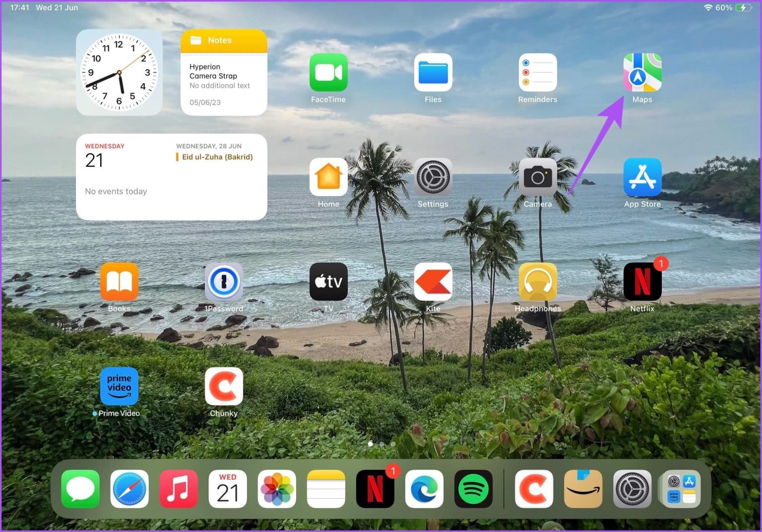Launch the Amazon app in the dock

pos(583,489)
